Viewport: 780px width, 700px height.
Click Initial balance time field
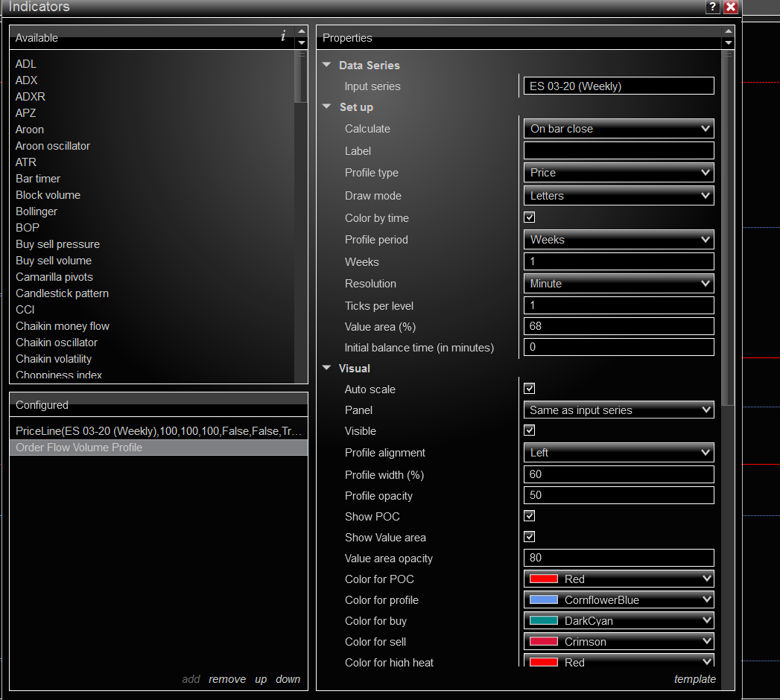(x=619, y=347)
